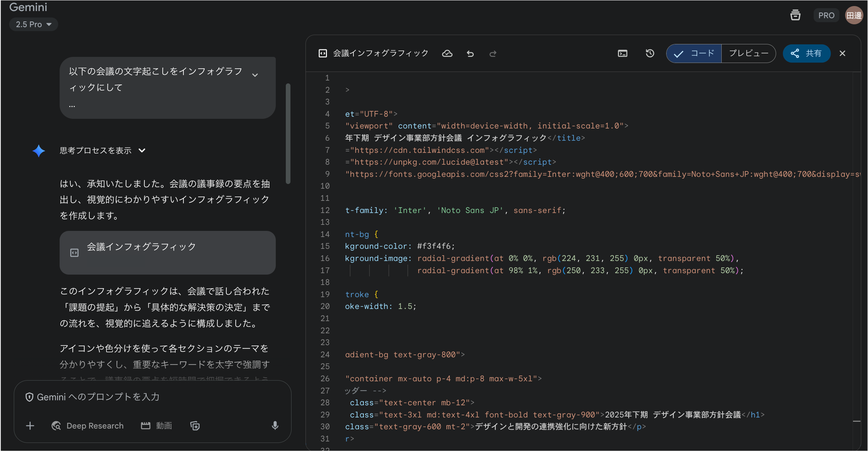The image size is (868, 452).
Task: Click the shield icon in prompt field
Action: click(29, 397)
